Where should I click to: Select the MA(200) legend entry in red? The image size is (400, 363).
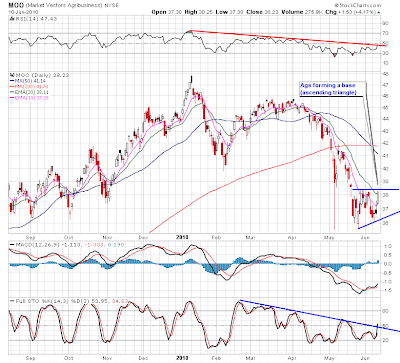(29, 87)
